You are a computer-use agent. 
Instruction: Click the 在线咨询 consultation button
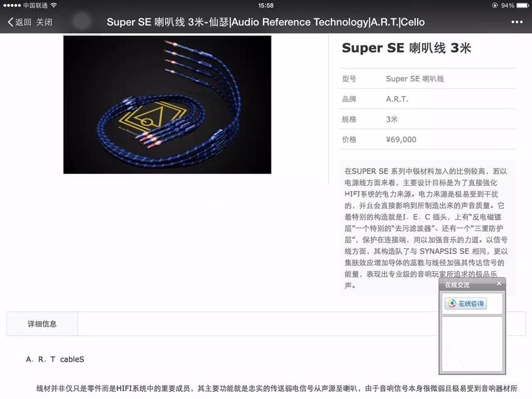coord(465,304)
